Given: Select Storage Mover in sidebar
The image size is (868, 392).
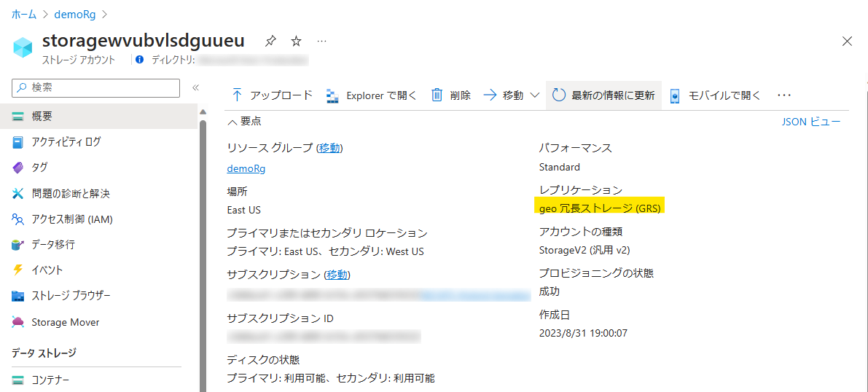Looking at the screenshot, I should tap(65, 322).
